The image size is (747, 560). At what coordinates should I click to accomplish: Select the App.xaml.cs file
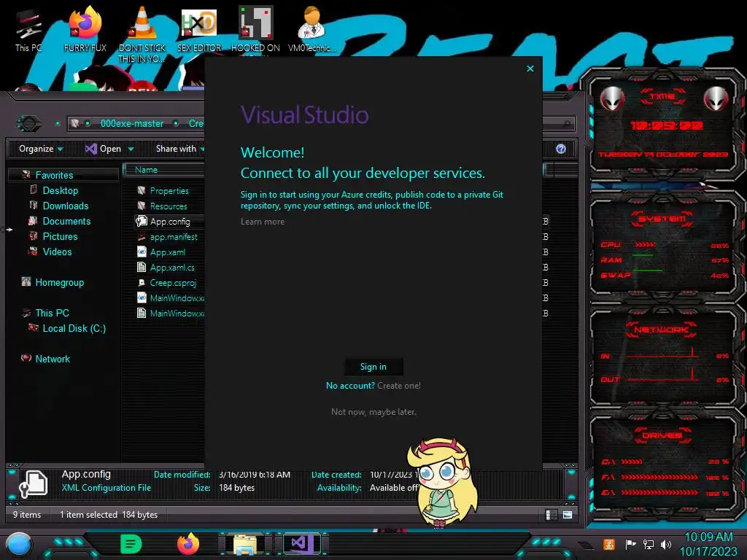pos(172,267)
